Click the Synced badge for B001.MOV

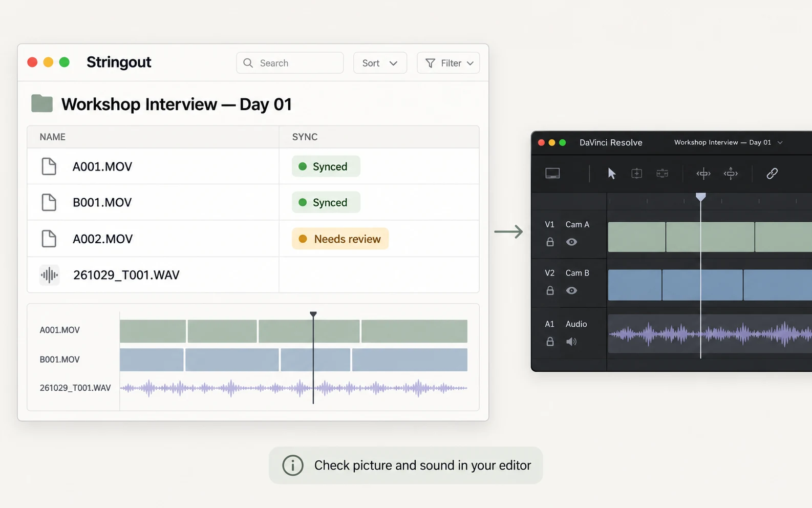click(326, 202)
